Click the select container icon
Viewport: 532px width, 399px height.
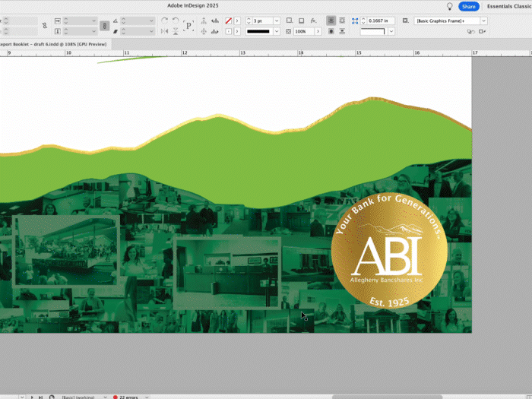[204, 21]
